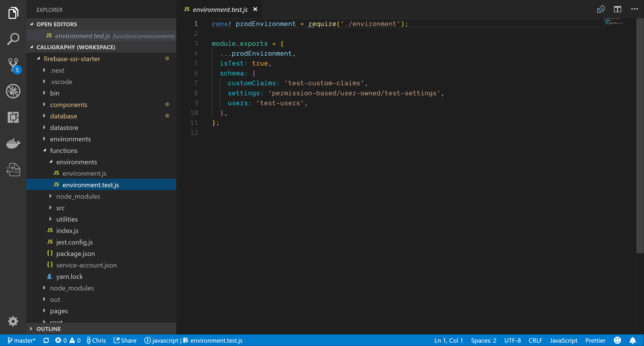Synchronize changes via the sync icon

click(46, 340)
